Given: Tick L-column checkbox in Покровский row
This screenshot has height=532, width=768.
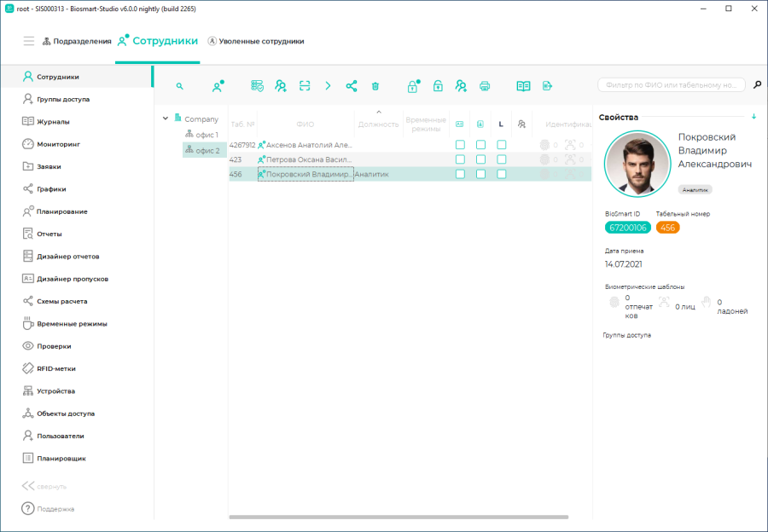Looking at the screenshot, I should [501, 174].
